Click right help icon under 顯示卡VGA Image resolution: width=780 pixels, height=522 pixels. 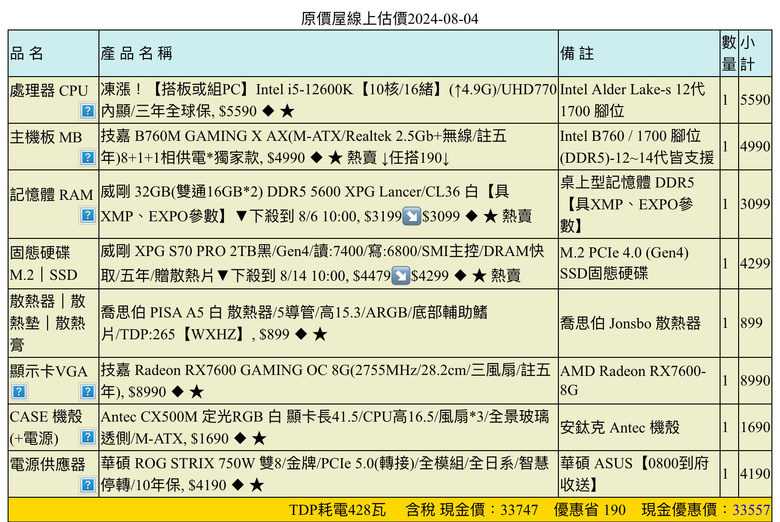coord(88,392)
